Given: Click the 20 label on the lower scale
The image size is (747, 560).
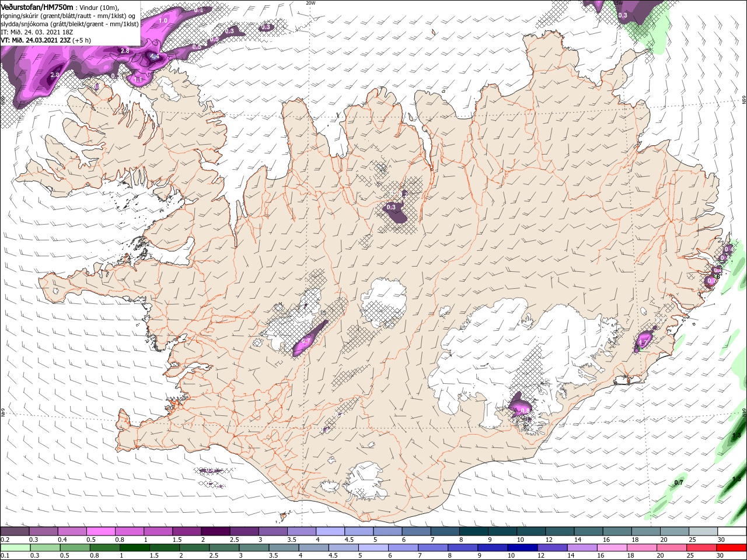Looking at the screenshot, I should (x=660, y=555).
